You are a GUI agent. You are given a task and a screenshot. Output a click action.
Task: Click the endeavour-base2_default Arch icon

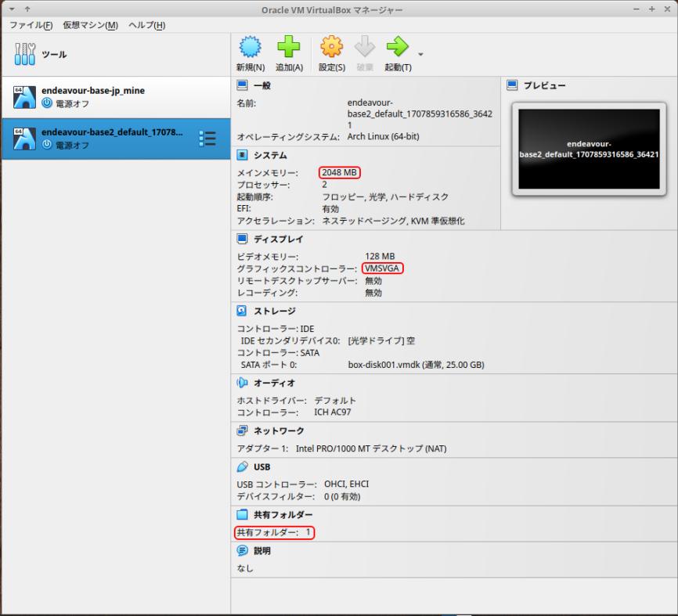pyautogui.click(x=24, y=139)
